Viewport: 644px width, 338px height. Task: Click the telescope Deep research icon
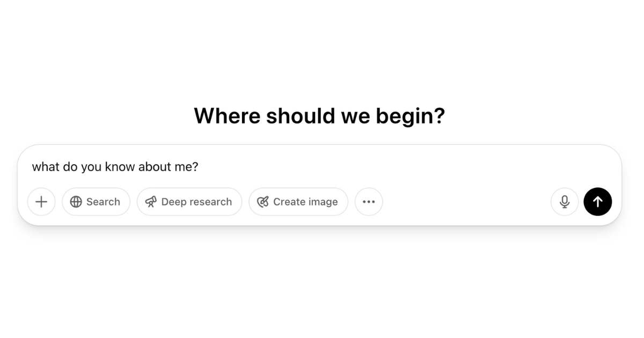click(x=151, y=202)
